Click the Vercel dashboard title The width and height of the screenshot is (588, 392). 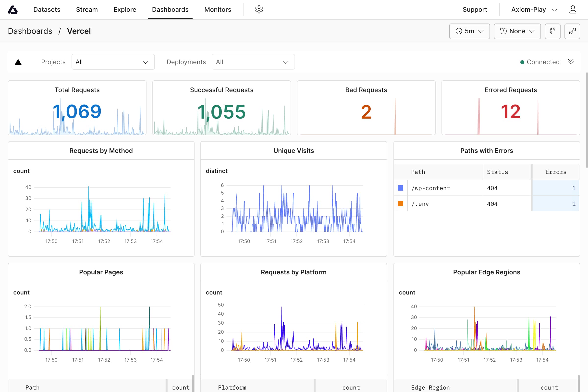click(x=79, y=31)
